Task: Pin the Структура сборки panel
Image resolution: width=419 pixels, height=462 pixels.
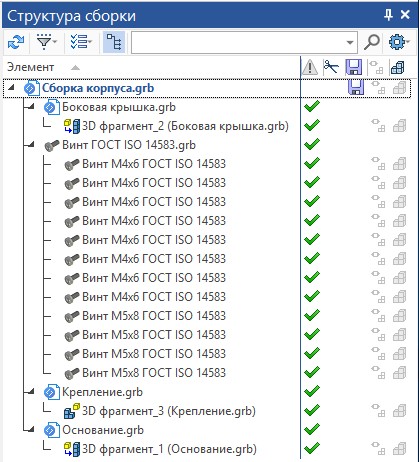Action: (x=389, y=15)
